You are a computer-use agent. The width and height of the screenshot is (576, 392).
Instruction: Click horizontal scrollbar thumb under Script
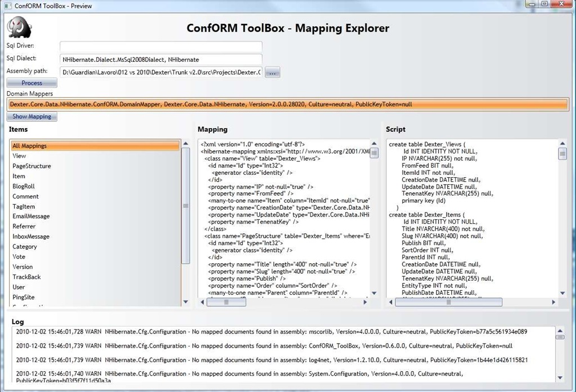pos(448,302)
